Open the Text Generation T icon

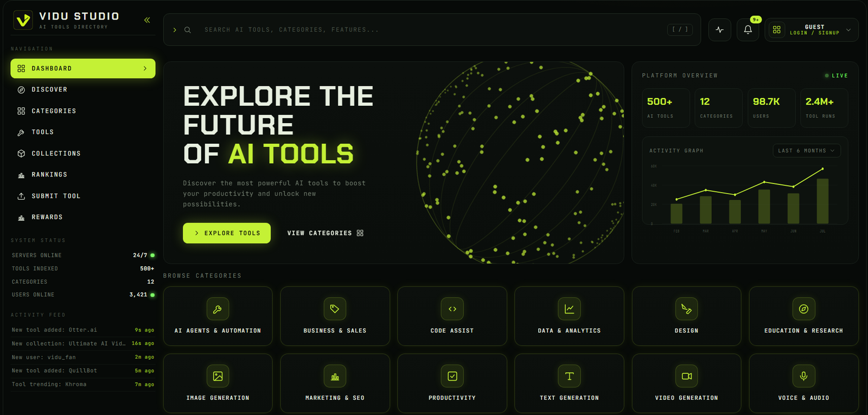569,376
